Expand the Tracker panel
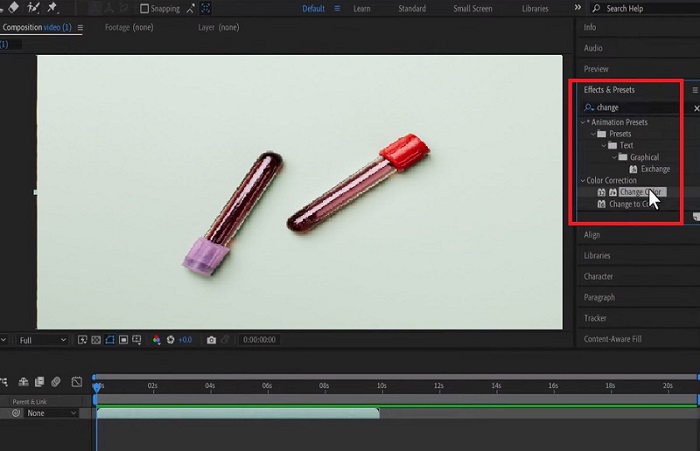Viewport: 700px width, 451px height. point(595,318)
